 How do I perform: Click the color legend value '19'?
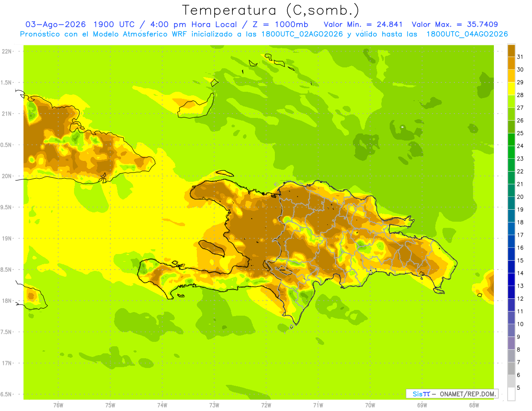pyautogui.click(x=520, y=210)
